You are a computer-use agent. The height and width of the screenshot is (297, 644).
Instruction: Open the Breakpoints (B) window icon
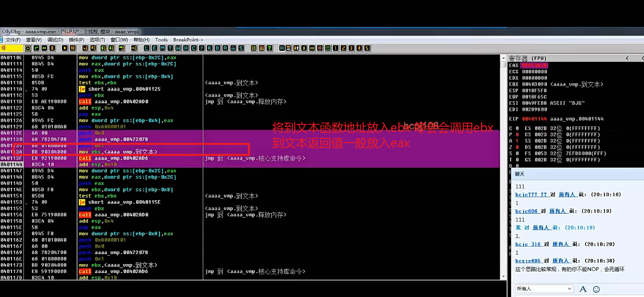click(x=217, y=48)
